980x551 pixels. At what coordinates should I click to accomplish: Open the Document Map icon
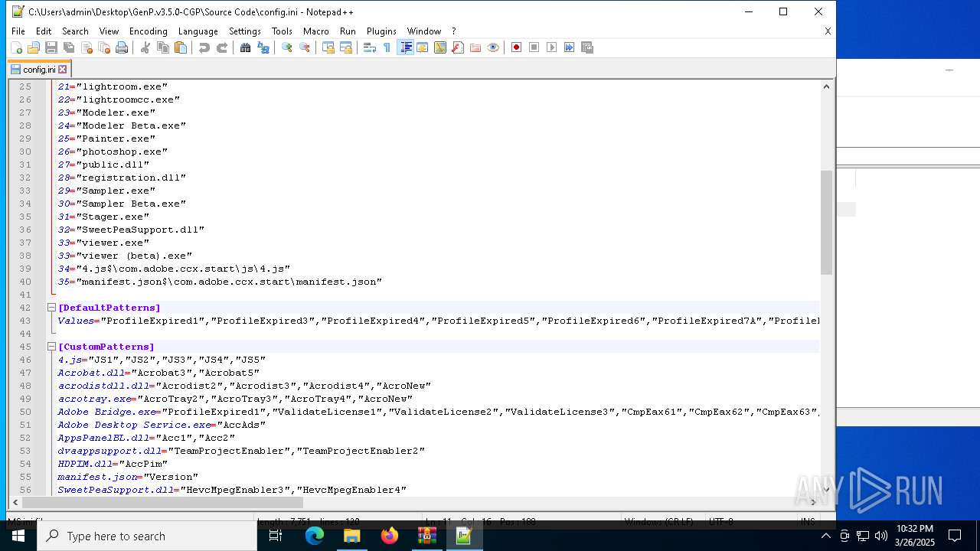click(x=440, y=47)
